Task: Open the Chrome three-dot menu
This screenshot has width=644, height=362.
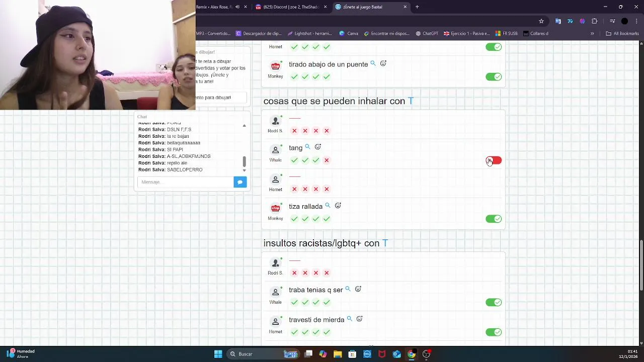Action: pyautogui.click(x=636, y=21)
